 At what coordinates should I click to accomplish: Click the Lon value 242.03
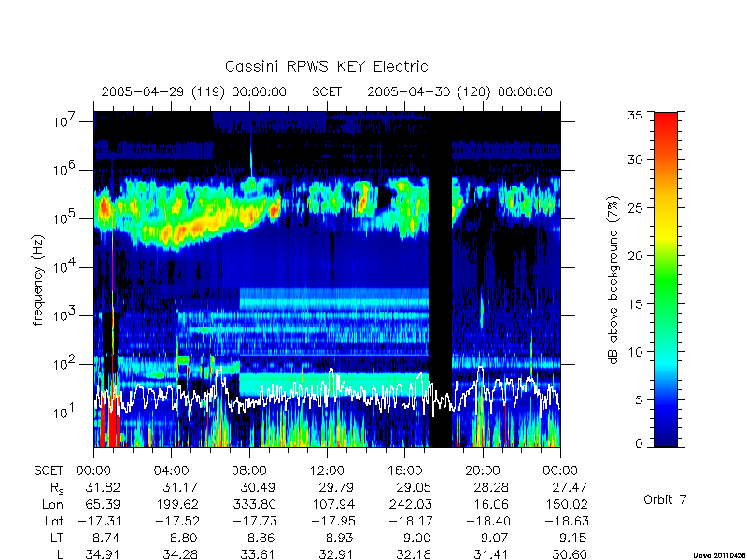click(x=410, y=504)
